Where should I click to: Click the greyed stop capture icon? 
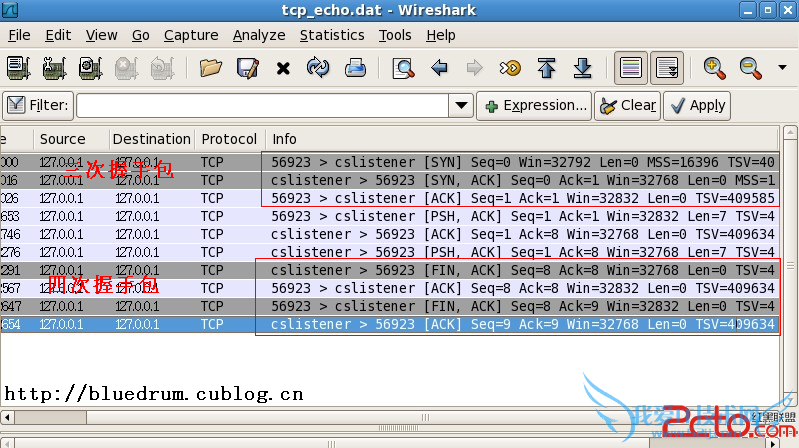coord(126,68)
